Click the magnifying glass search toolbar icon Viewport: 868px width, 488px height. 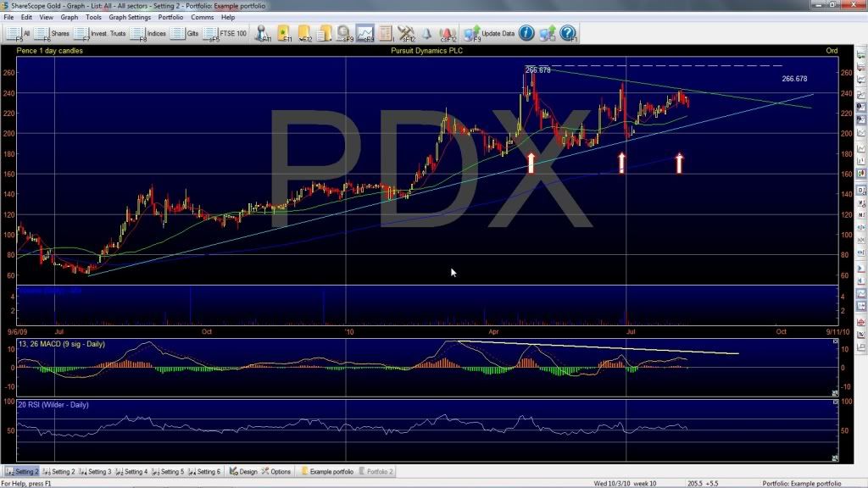pos(344,34)
